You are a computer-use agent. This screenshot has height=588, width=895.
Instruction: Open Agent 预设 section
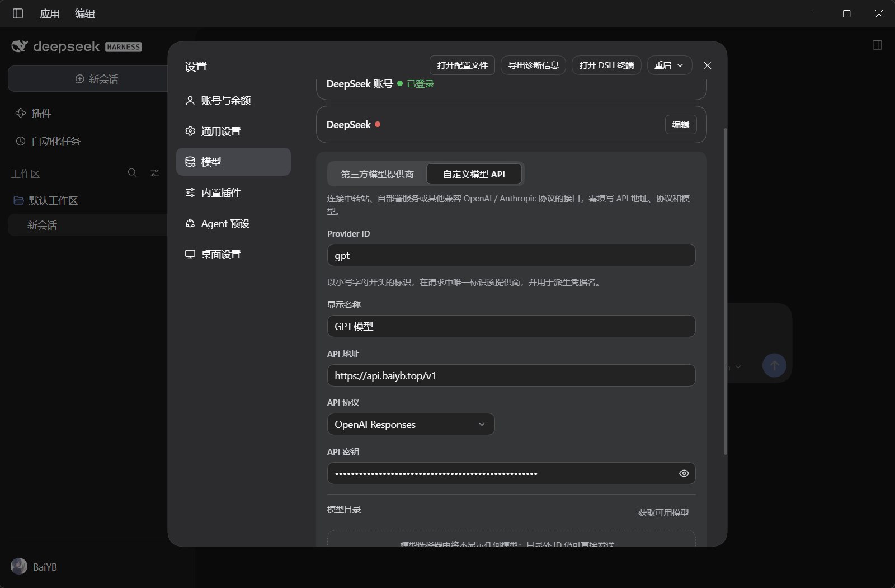tap(233, 224)
